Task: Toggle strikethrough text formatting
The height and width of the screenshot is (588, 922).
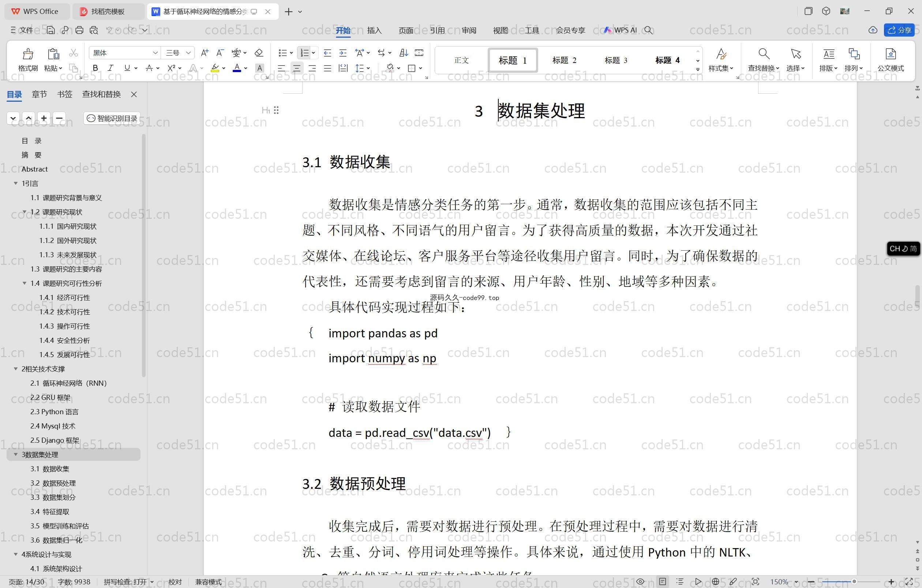Action: point(149,68)
